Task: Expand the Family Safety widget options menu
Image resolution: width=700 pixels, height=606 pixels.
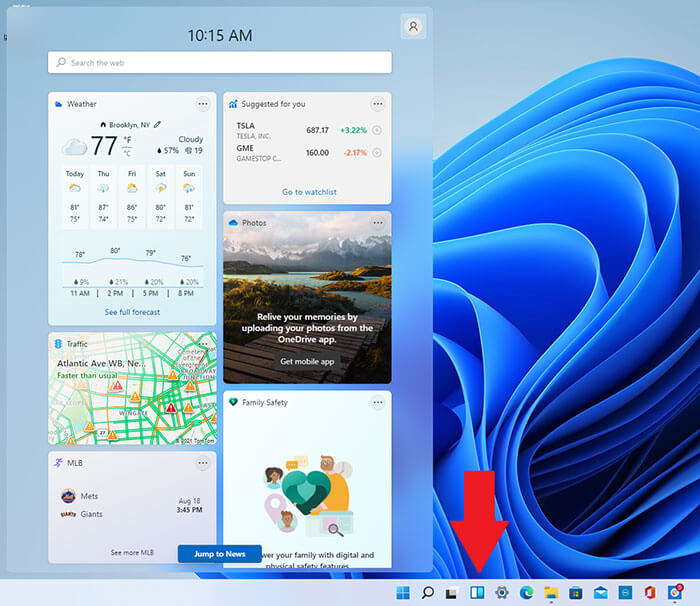Action: tap(378, 402)
